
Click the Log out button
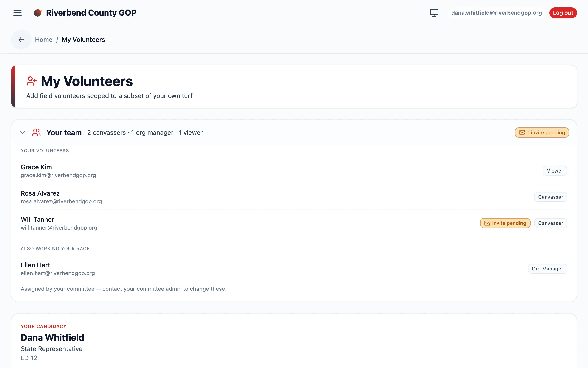563,13
